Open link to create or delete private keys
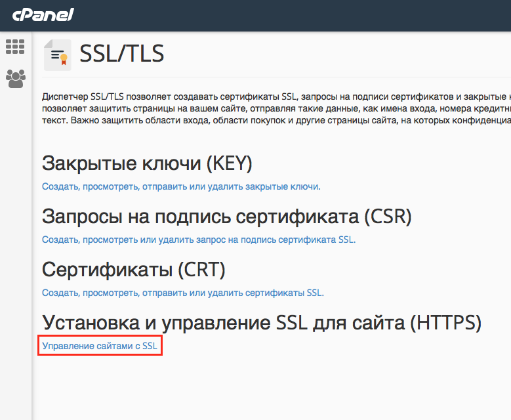Image resolution: width=511 pixels, height=420 pixels. pos(181,186)
